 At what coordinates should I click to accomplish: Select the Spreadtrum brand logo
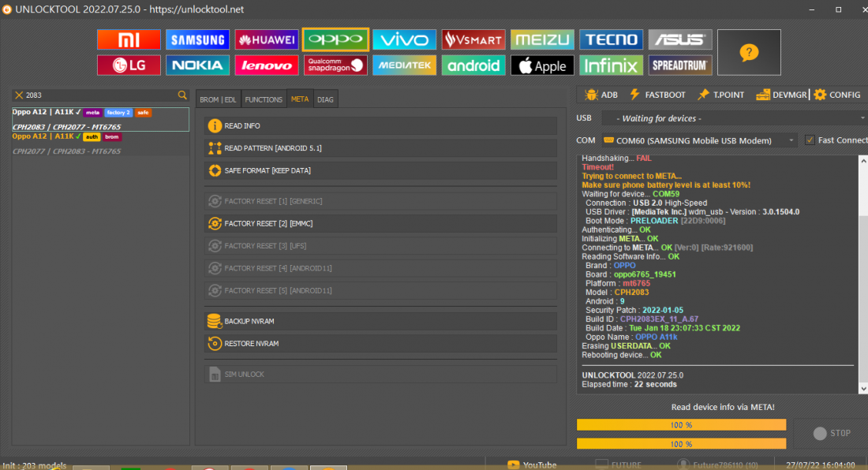click(679, 65)
